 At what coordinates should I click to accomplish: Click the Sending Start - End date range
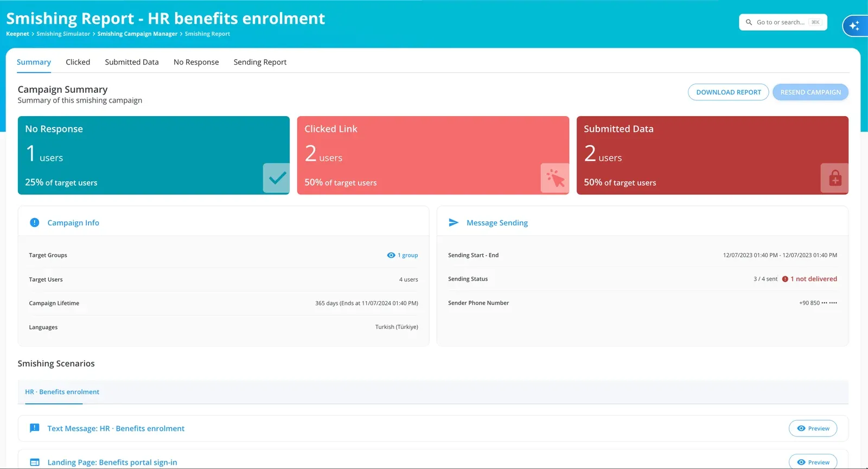pyautogui.click(x=780, y=255)
